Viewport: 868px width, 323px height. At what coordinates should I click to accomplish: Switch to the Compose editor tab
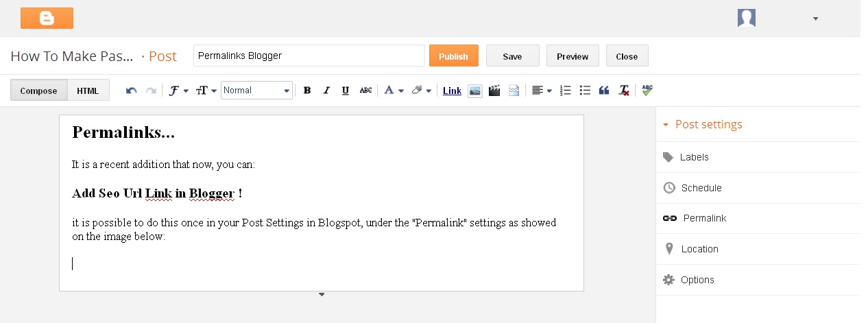(x=38, y=91)
